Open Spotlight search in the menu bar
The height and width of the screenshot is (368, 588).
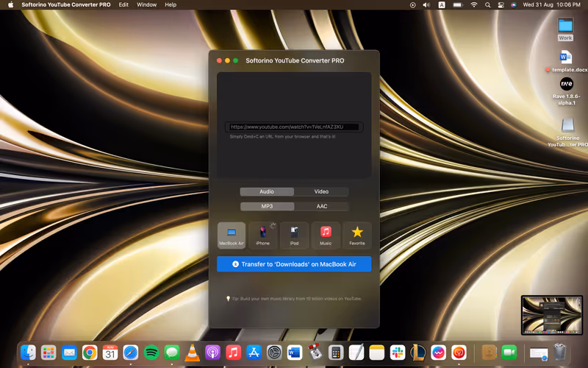pos(487,5)
